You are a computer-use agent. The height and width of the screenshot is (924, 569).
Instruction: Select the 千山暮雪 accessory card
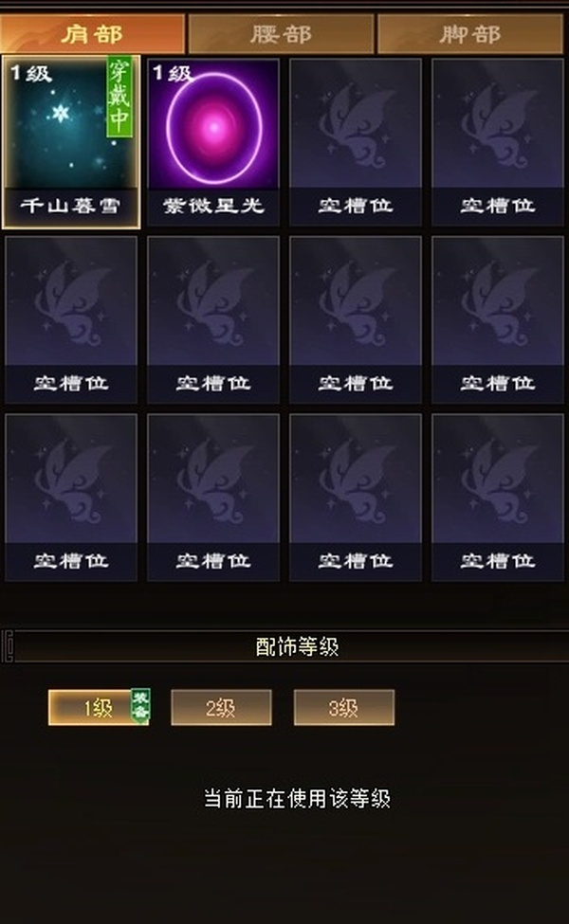click(71, 142)
